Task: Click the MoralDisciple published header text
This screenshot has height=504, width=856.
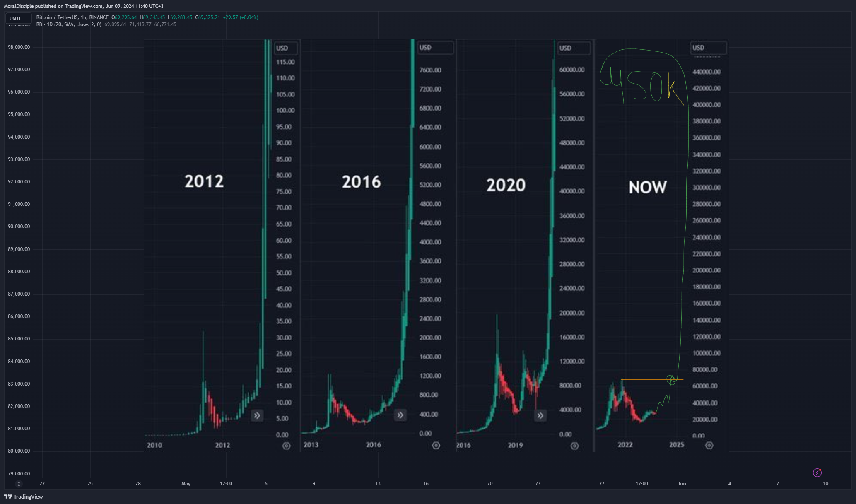Action: pos(84,6)
